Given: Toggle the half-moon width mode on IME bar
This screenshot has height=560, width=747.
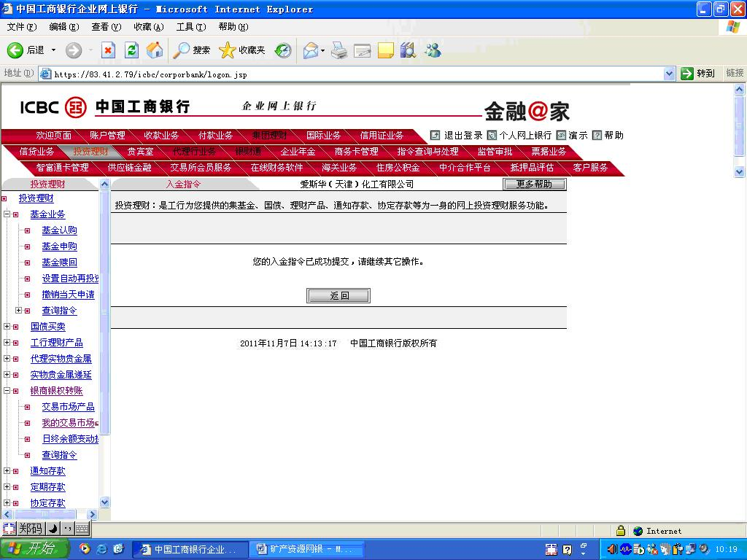Looking at the screenshot, I should point(53,529).
